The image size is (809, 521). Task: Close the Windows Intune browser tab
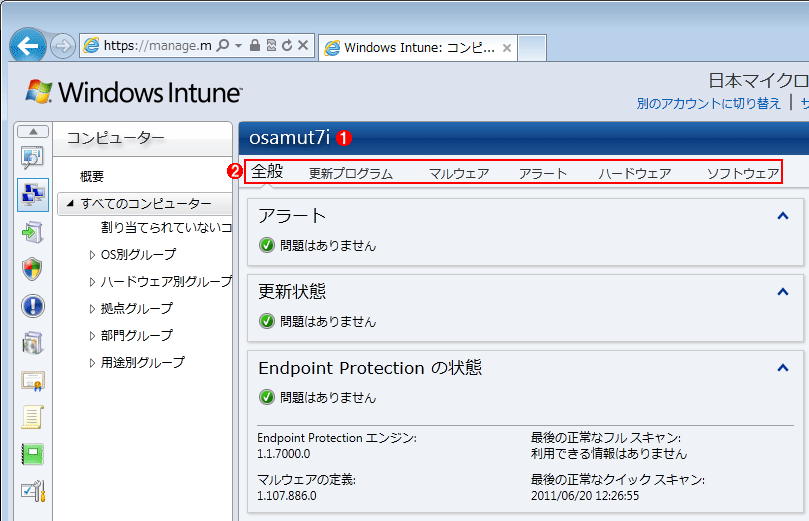(507, 48)
